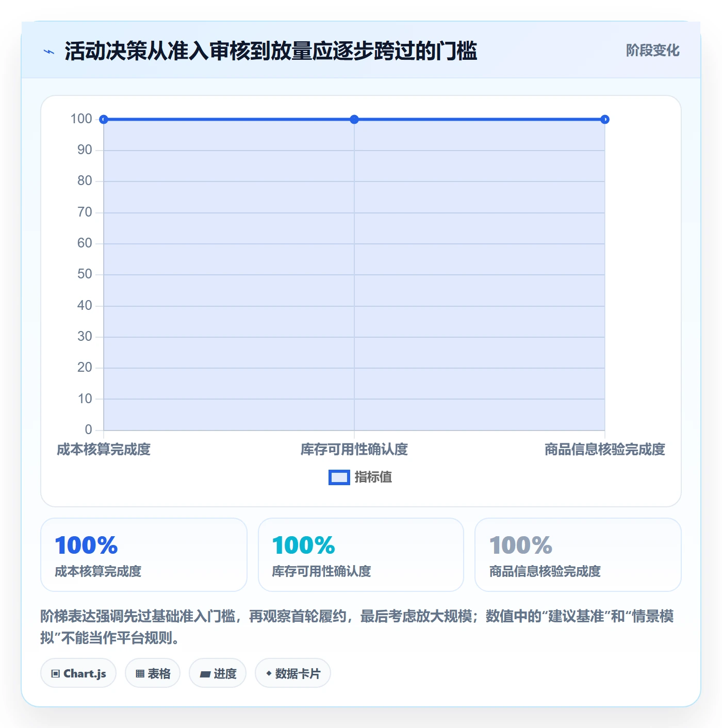The image size is (722, 728).
Task: Click the chart title 活动决策从准入审核到放量应逐步跨过的门槛
Action: point(271,51)
